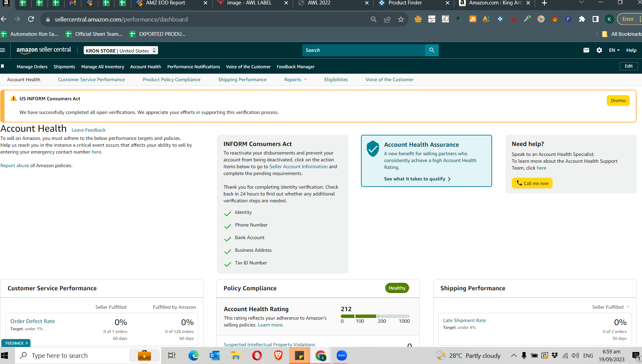Open the EXPORTED PRODU... bookmark
This screenshot has width=642, height=364.
coord(157,34)
